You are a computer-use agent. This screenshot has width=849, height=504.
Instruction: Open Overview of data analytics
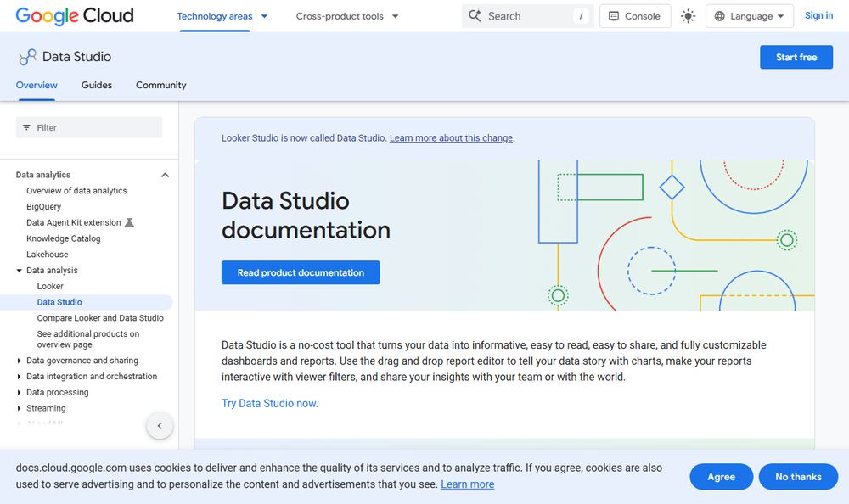pyautogui.click(x=76, y=191)
